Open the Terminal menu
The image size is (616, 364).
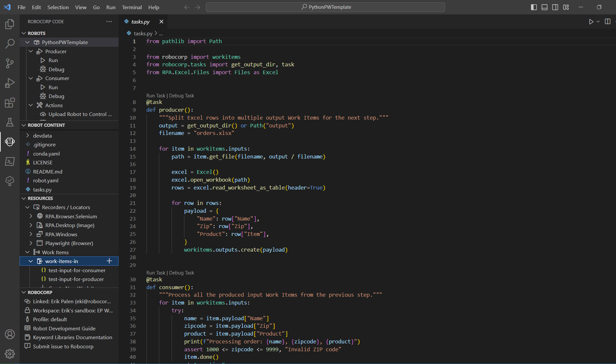click(132, 7)
